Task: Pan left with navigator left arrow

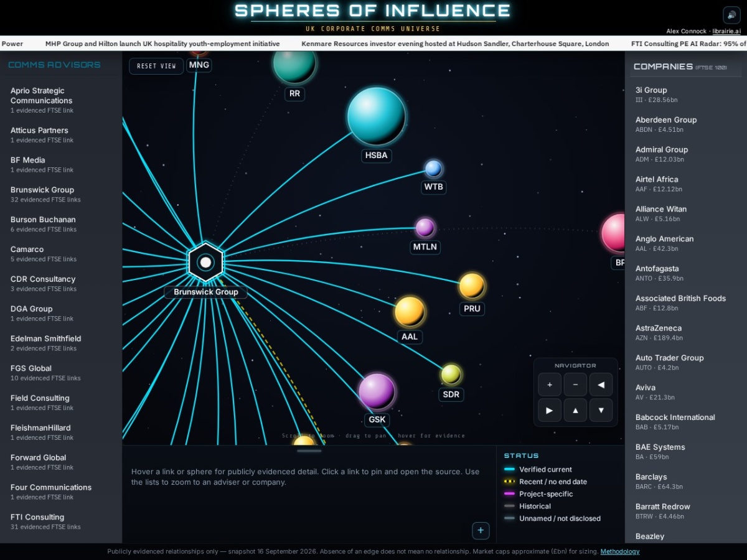Action: [x=601, y=385]
